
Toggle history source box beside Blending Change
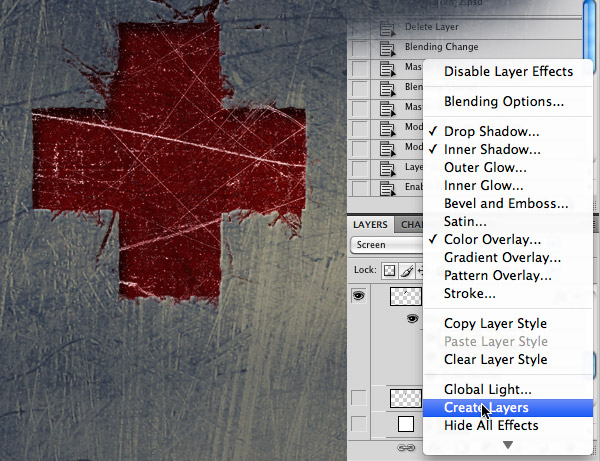point(359,49)
